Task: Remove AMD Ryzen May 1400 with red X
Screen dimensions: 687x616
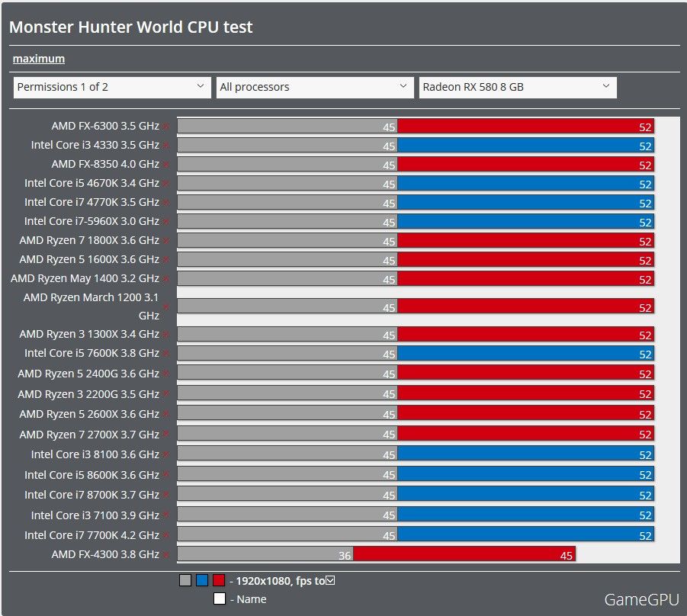Action: coord(166,279)
